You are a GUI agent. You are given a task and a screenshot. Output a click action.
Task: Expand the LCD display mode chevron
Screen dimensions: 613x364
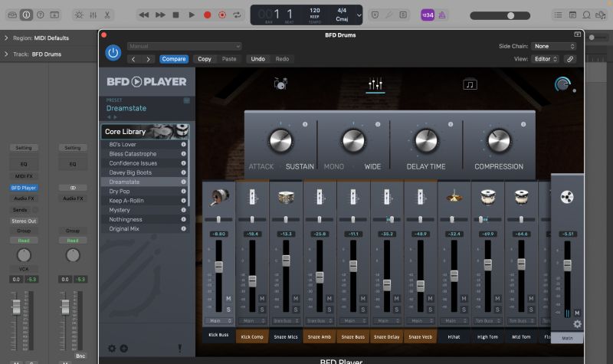click(359, 15)
